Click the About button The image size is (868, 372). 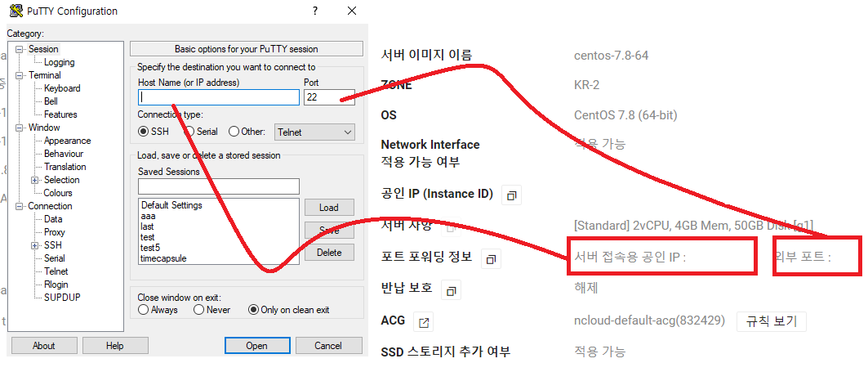tap(44, 346)
